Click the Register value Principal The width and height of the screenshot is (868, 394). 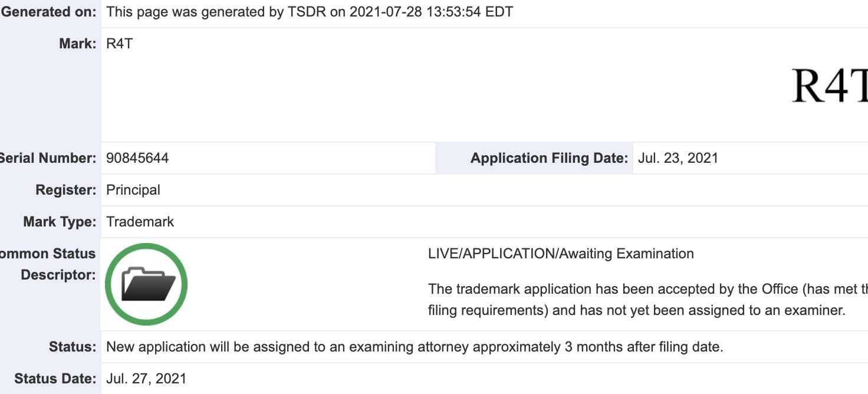click(133, 190)
